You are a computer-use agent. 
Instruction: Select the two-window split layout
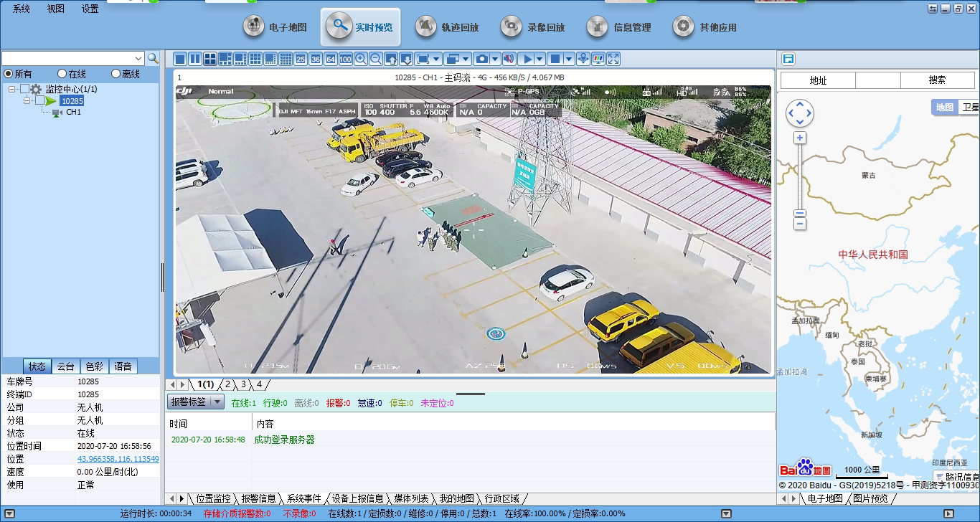click(195, 59)
